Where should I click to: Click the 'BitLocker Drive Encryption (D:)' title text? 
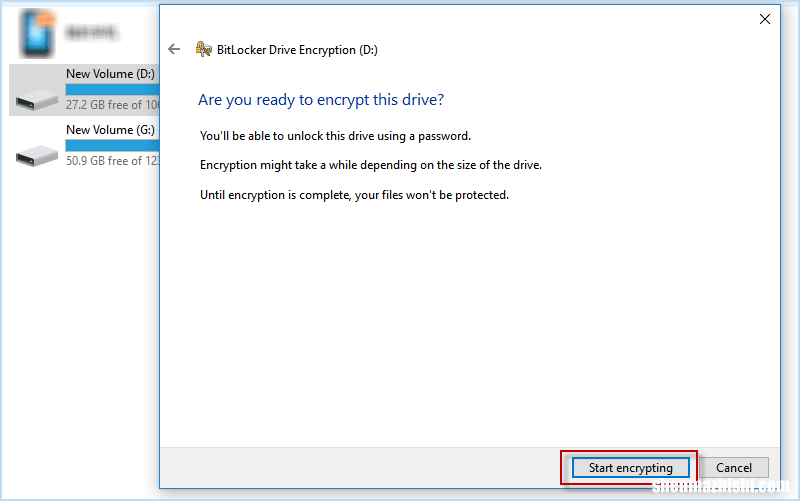[x=297, y=50]
